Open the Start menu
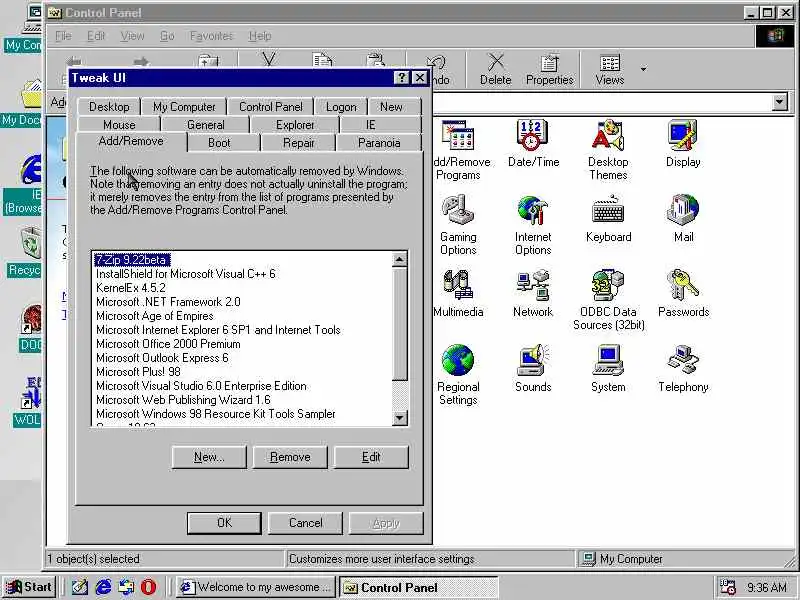Viewport: 800px width, 600px height. [29, 587]
